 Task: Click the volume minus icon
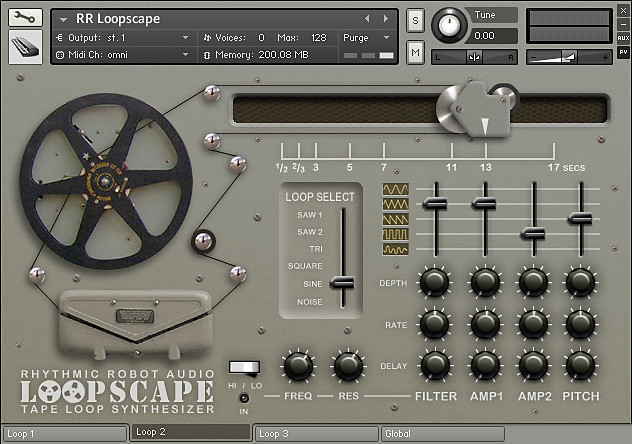point(533,58)
